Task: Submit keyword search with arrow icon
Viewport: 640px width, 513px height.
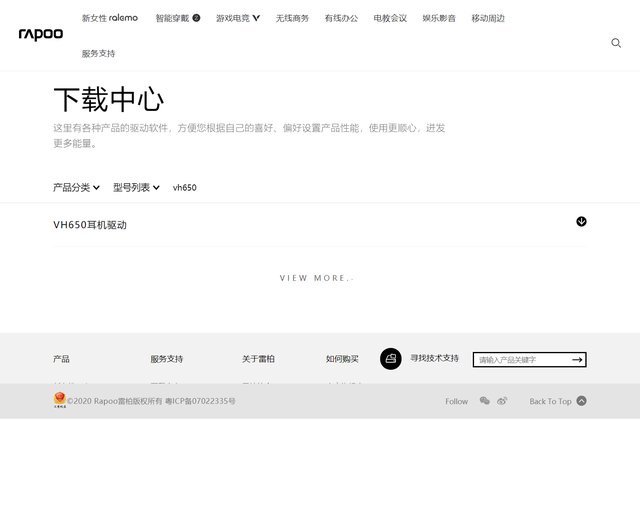Action: (577, 360)
